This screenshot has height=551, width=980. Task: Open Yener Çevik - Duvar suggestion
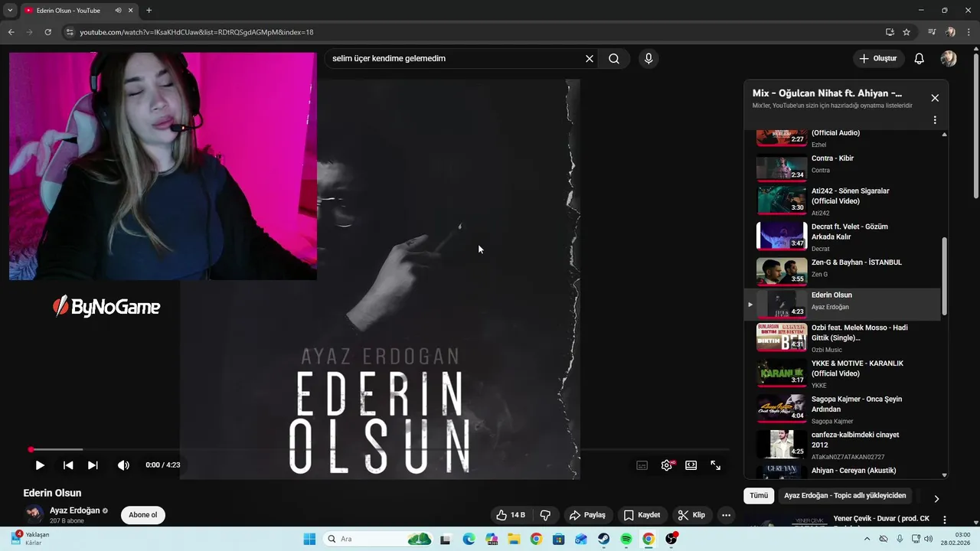[x=881, y=519]
